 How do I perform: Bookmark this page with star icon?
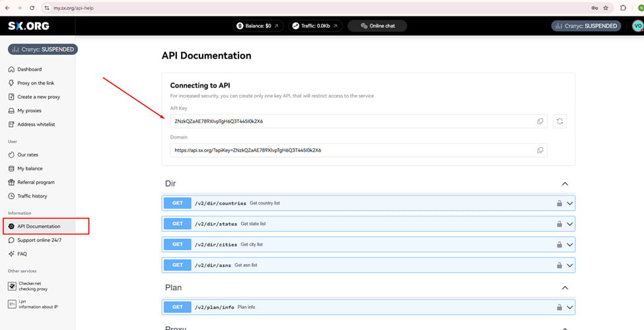(x=605, y=8)
